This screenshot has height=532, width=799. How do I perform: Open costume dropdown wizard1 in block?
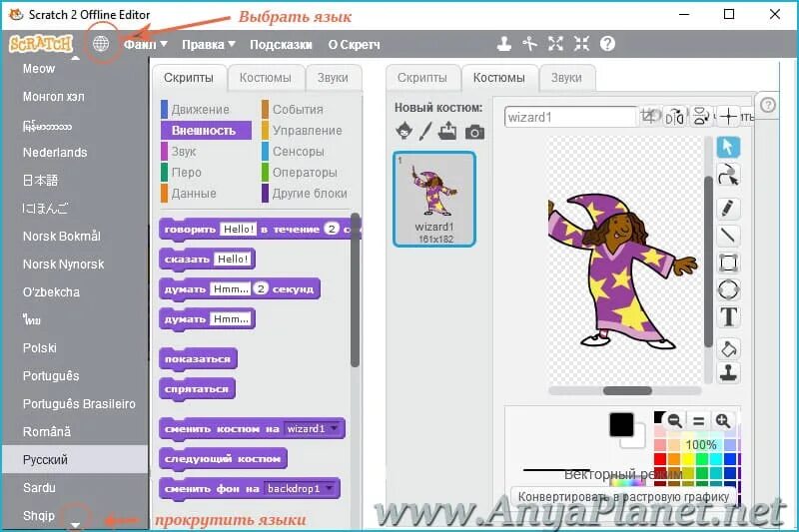click(x=313, y=428)
